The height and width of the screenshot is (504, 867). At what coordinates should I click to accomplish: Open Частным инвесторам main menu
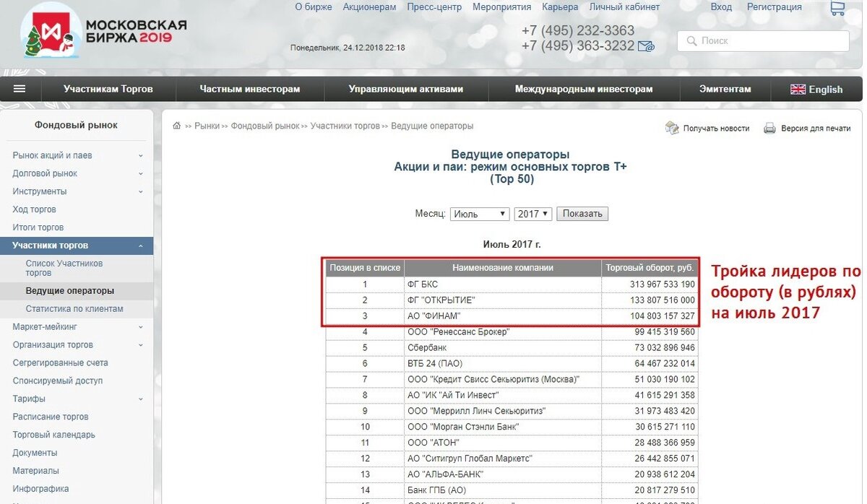pyautogui.click(x=250, y=90)
